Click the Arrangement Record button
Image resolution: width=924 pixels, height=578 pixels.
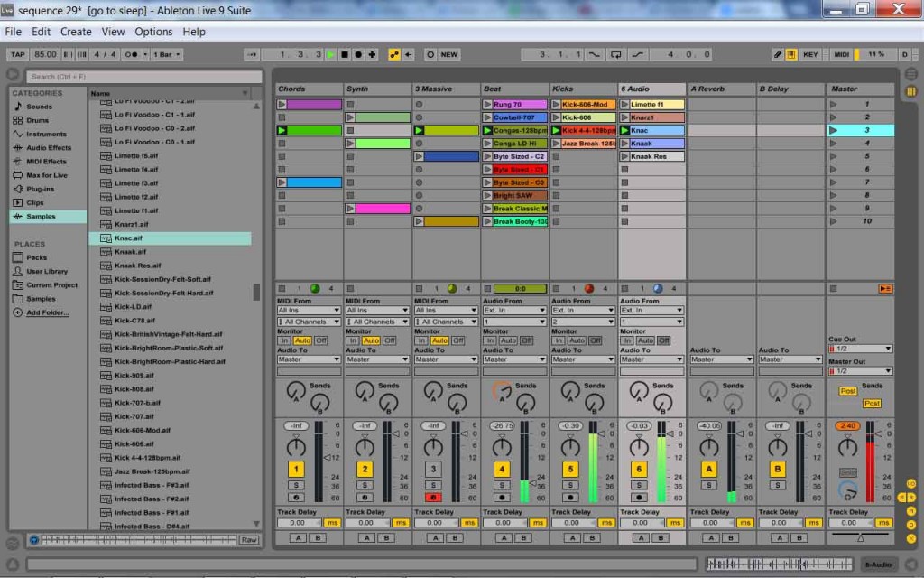pyautogui.click(x=358, y=54)
